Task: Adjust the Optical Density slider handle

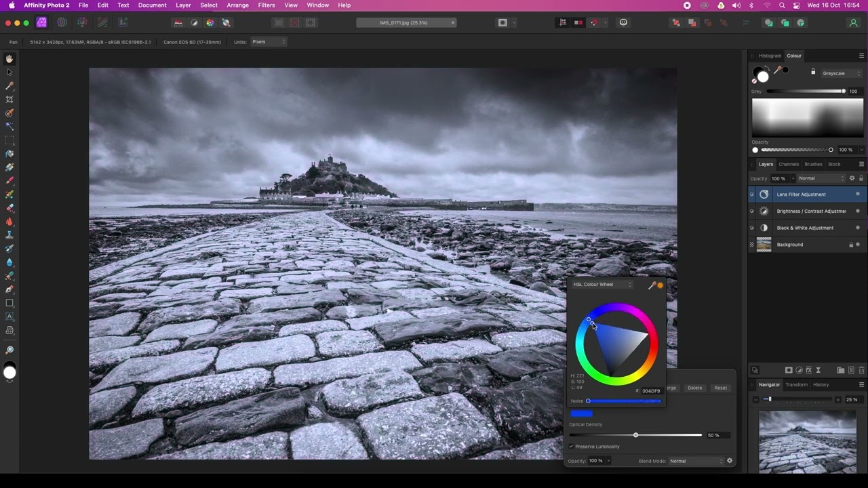Action: pyautogui.click(x=635, y=435)
